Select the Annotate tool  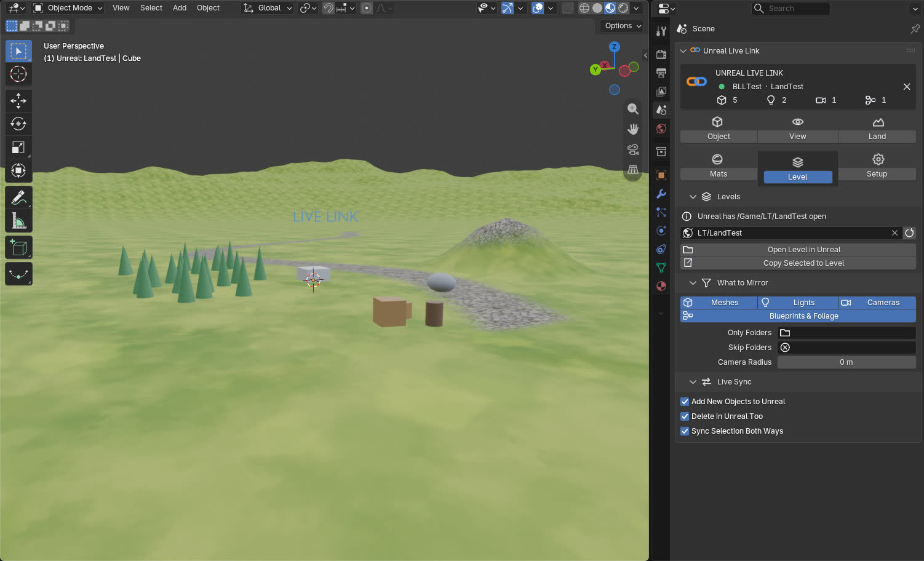[18, 197]
